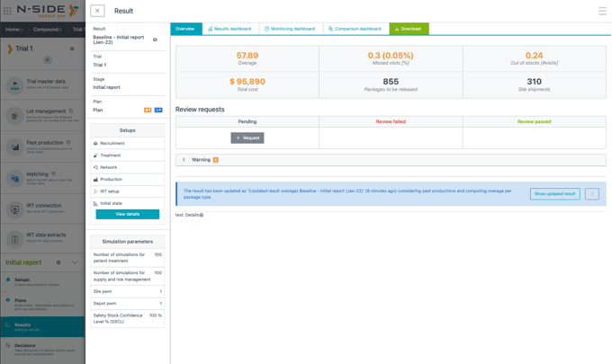Viewport: 612px width, 364px height.
Task: Switch to the Results dashboard tab
Action: [x=229, y=29]
